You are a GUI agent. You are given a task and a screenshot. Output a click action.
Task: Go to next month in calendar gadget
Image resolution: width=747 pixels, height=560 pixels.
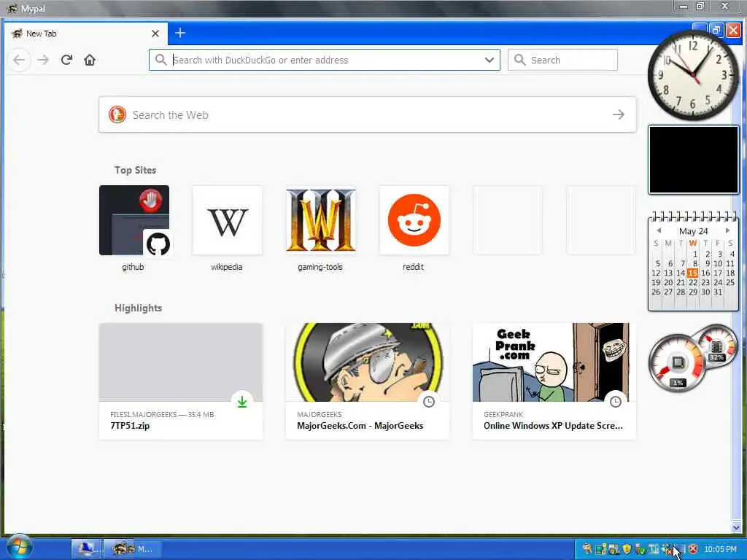click(x=727, y=230)
